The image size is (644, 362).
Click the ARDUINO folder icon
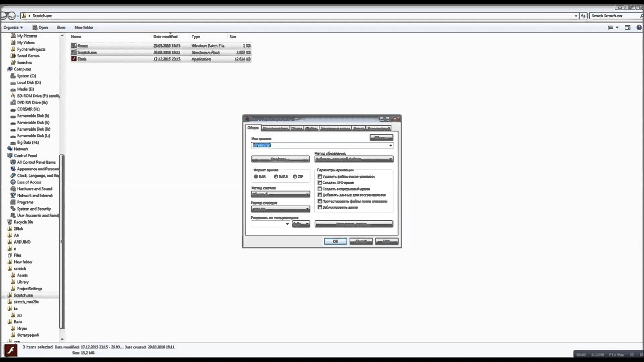click(x=10, y=242)
